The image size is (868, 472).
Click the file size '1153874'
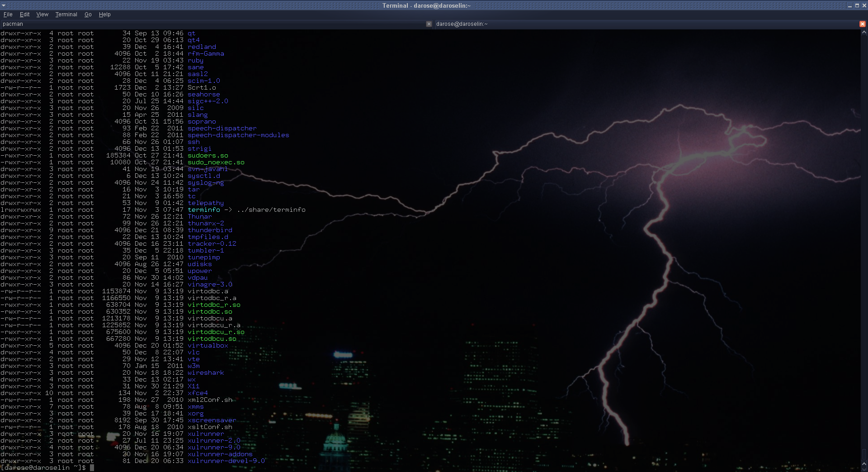click(116, 291)
